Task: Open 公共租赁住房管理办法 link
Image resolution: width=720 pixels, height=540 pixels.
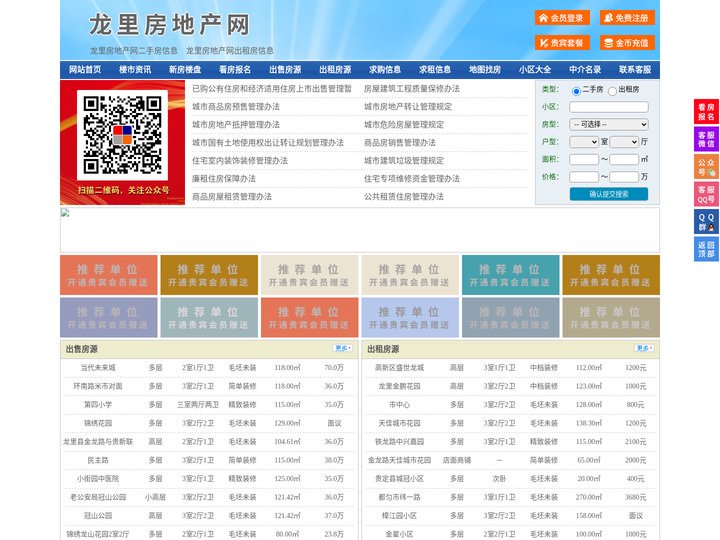Action: point(404,197)
